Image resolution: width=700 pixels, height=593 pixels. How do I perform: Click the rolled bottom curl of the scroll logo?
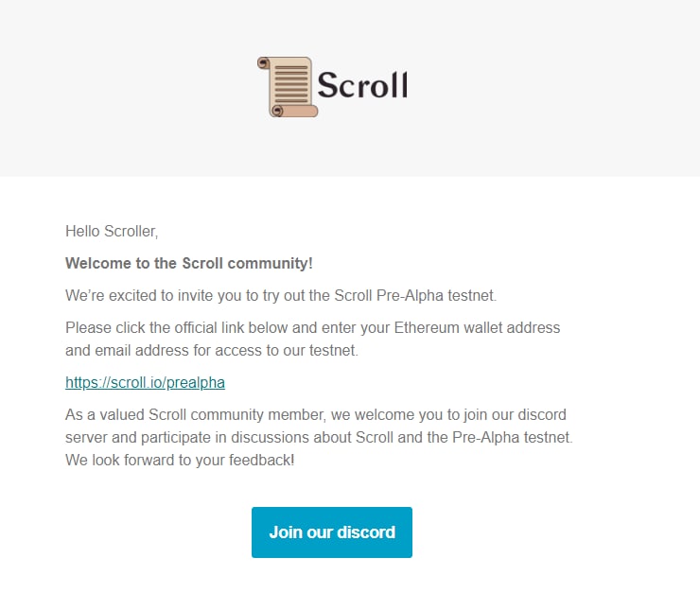pos(294,111)
